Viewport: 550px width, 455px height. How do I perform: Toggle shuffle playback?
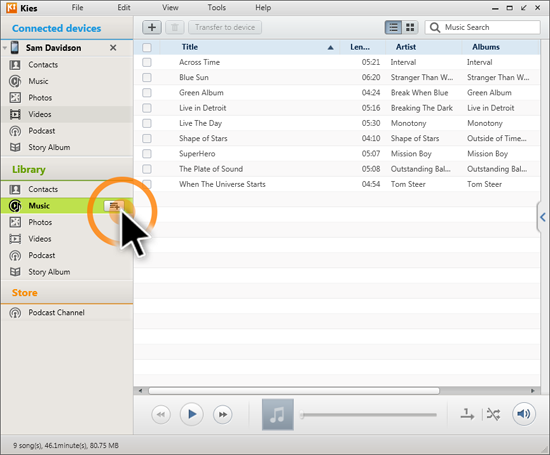[493, 414]
